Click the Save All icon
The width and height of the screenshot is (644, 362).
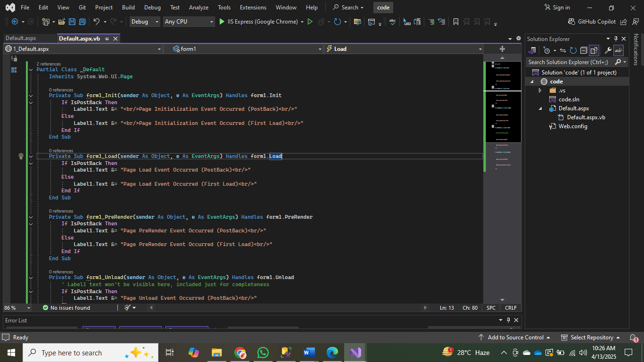[x=83, y=22]
